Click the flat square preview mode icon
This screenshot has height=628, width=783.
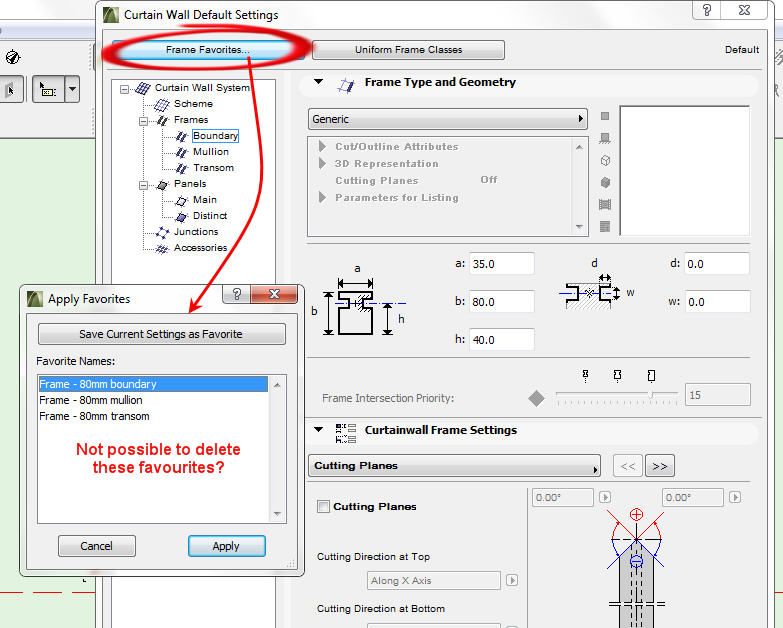point(605,116)
